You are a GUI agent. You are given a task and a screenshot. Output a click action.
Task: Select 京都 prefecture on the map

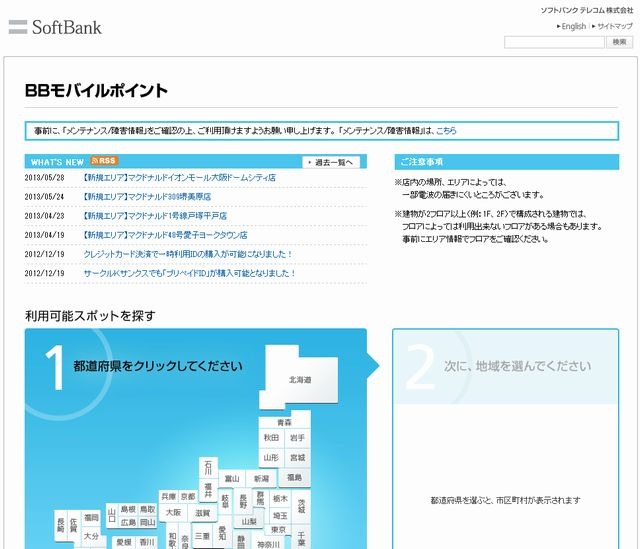pyautogui.click(x=188, y=497)
